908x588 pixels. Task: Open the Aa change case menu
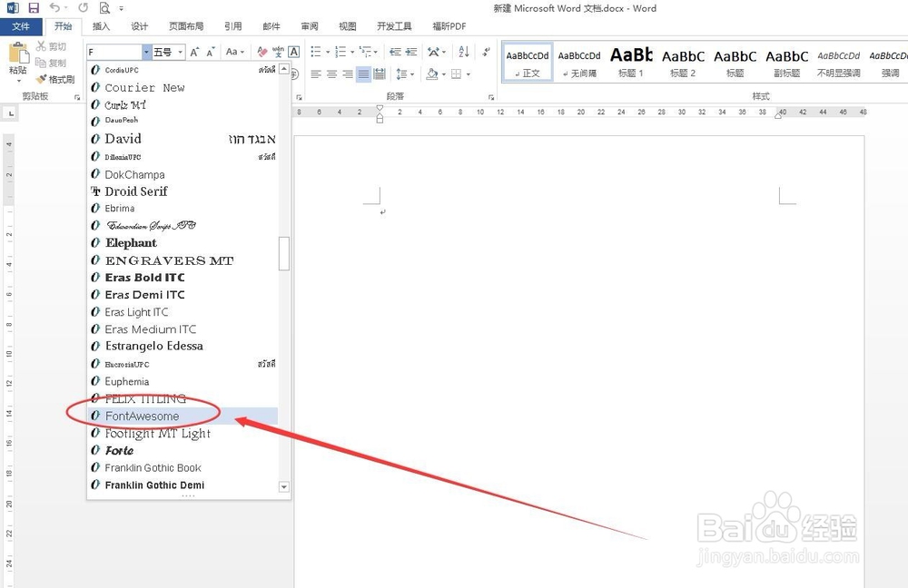pos(234,52)
